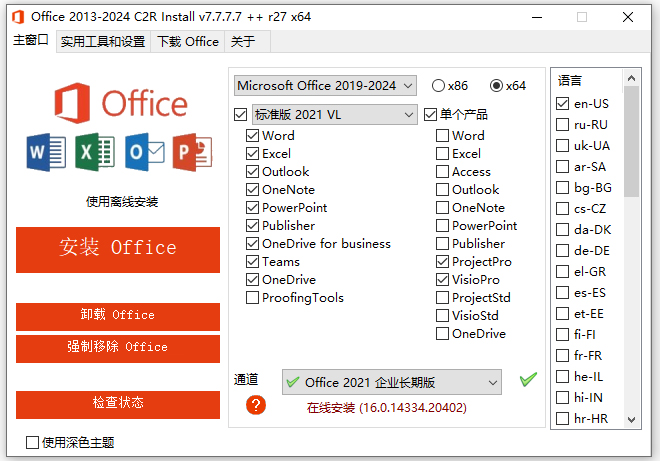Switch to the 实用工具和设置 tab

pos(103,41)
